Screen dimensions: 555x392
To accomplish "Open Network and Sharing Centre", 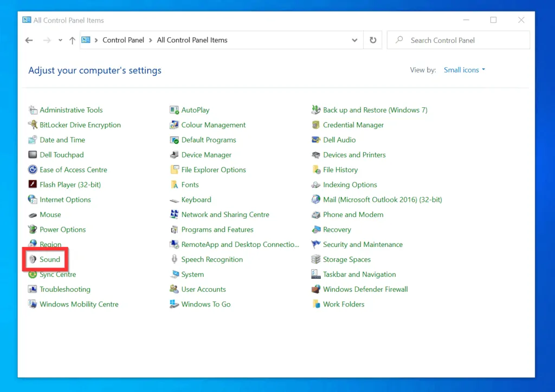I will (x=225, y=214).
